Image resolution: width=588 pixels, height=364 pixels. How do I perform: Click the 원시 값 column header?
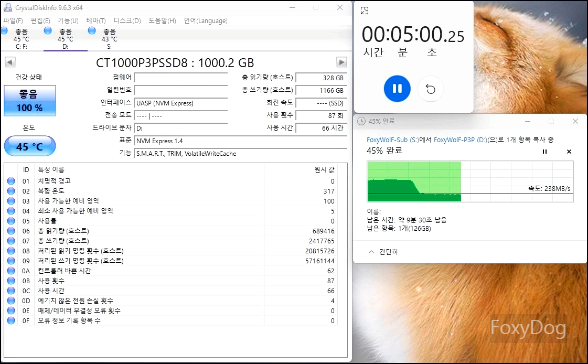click(x=301, y=170)
